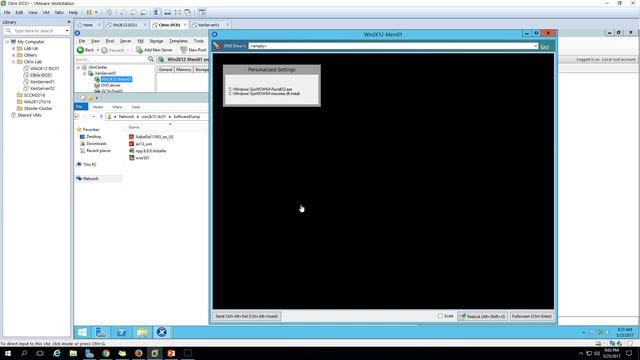This screenshot has width=640, height=360.
Task: Click the Explorer up-folder arrow
Action: (x=101, y=117)
